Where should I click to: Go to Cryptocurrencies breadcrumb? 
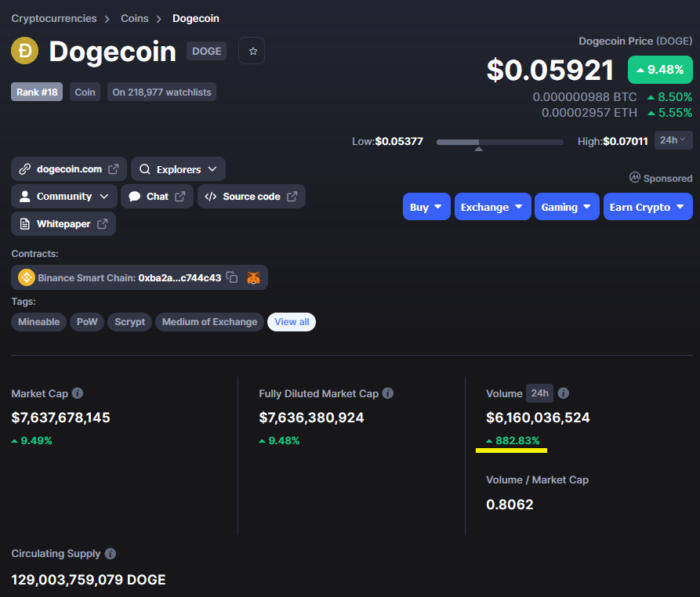[54, 18]
